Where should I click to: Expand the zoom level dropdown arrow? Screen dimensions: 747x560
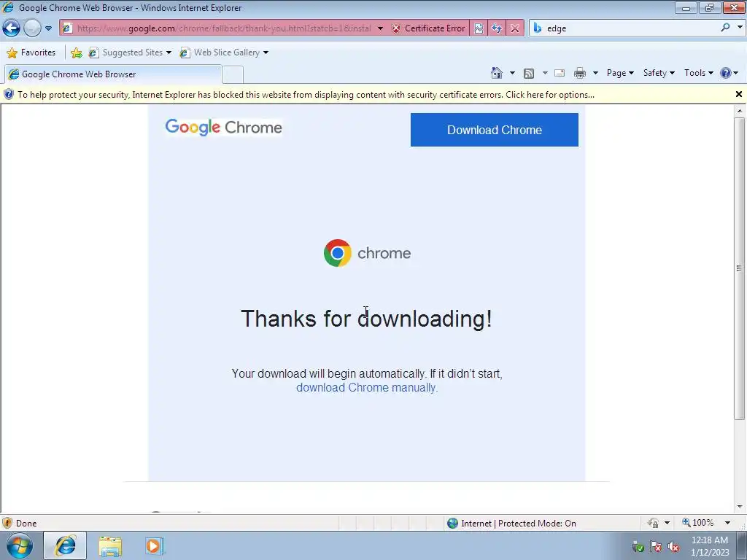(727, 523)
